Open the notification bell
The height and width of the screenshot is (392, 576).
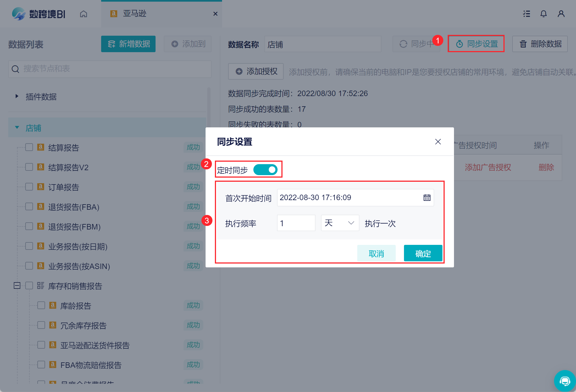(x=543, y=14)
